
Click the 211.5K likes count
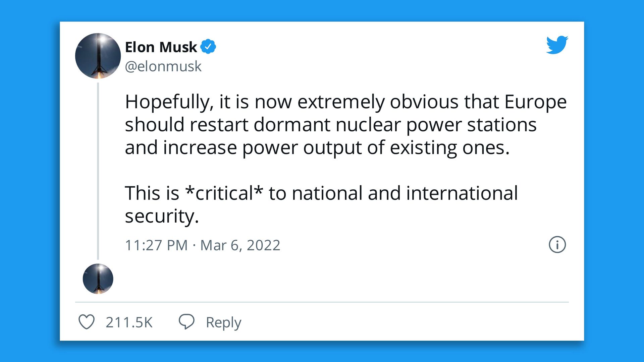pyautogui.click(x=129, y=322)
